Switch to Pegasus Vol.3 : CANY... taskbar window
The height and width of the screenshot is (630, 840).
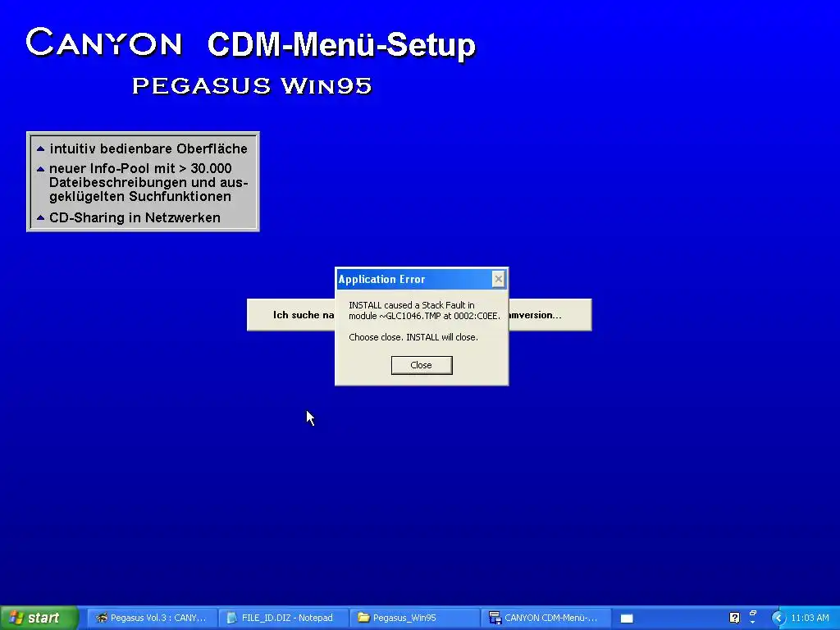[x=152, y=618]
